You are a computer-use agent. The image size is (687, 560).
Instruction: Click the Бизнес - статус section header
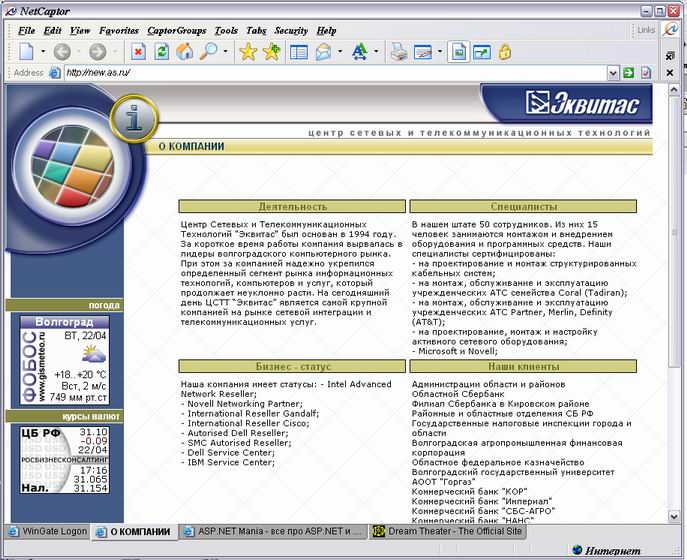pyautogui.click(x=292, y=366)
